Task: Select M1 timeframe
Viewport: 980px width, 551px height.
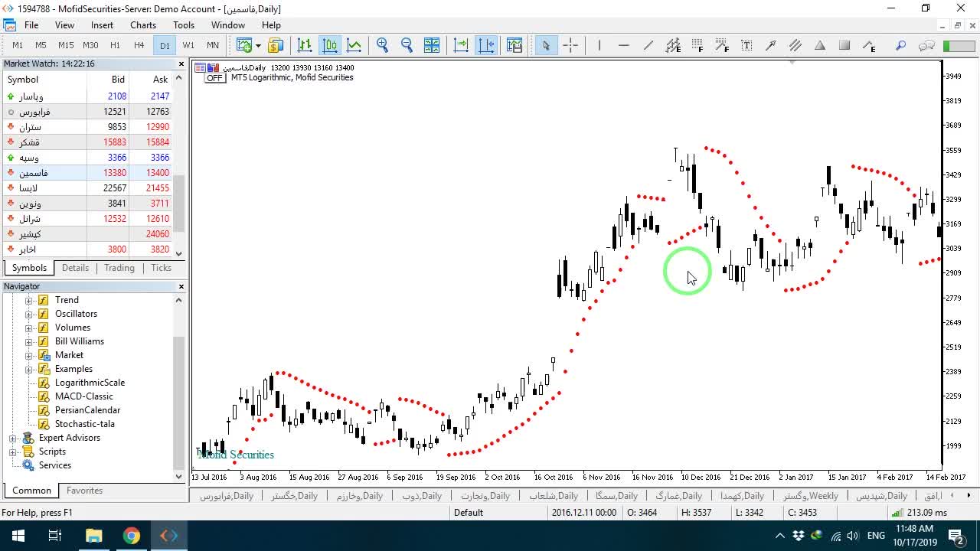Action: tap(18, 45)
